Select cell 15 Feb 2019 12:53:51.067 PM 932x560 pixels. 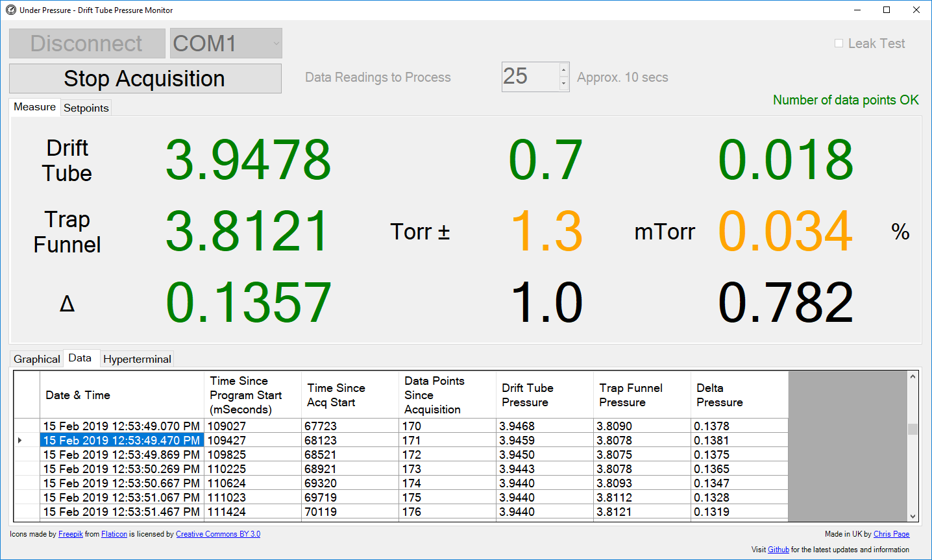(122, 497)
